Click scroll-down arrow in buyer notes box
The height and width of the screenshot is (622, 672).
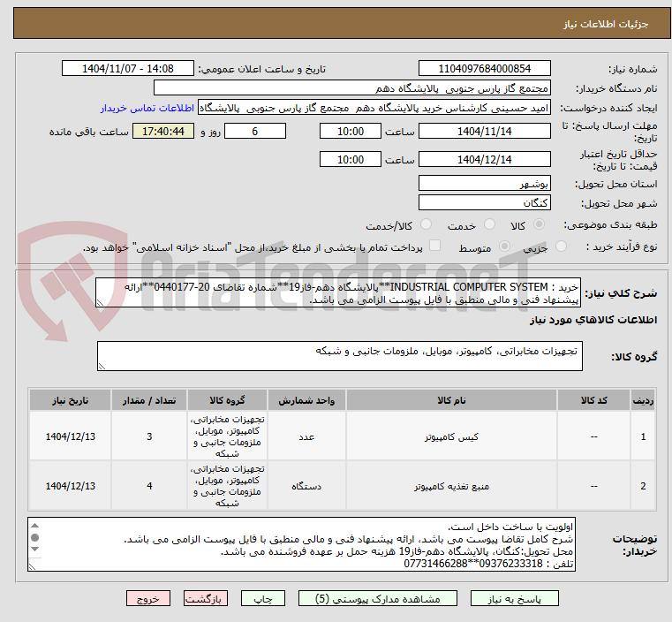click(x=35, y=550)
